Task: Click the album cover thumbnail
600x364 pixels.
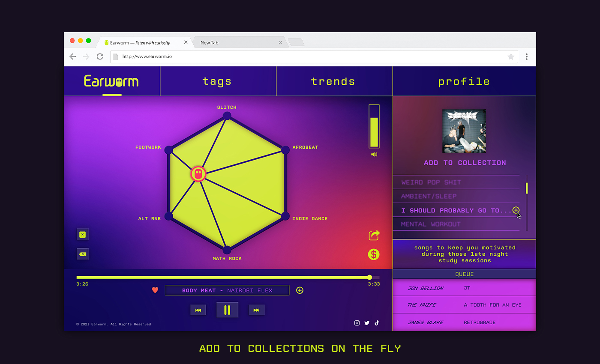Action: coord(464,131)
